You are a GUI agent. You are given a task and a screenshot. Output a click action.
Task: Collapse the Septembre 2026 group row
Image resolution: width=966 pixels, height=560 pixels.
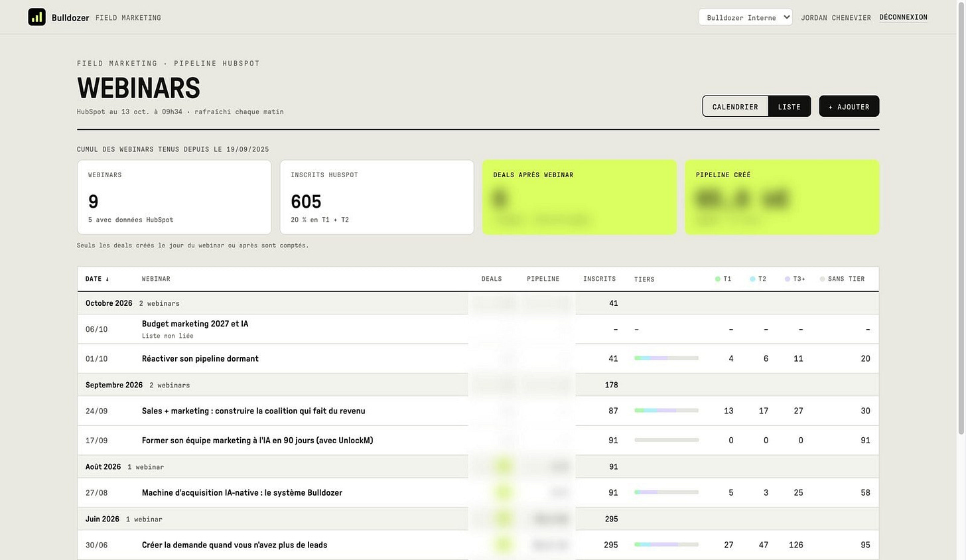pyautogui.click(x=478, y=385)
